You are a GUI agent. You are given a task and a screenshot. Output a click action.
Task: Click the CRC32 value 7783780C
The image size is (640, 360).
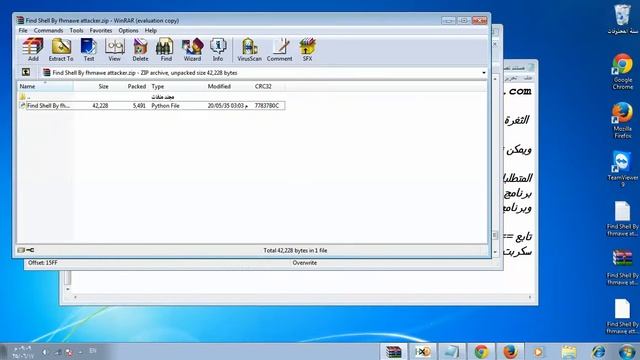pos(267,106)
